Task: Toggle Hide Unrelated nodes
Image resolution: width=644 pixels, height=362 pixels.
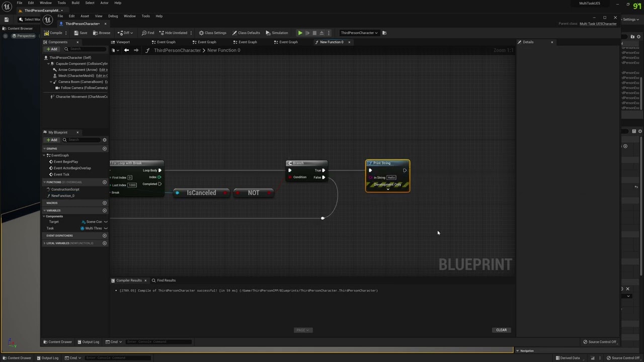Action: 173,33
